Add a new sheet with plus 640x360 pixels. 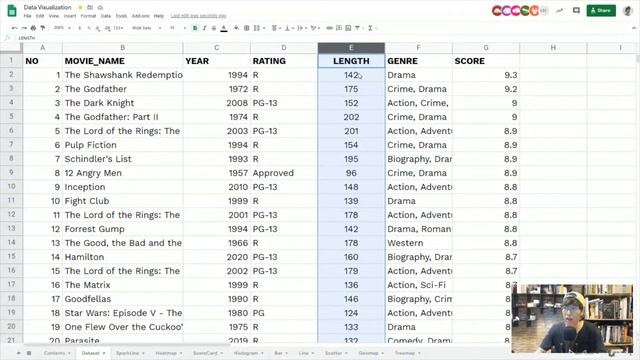(18, 353)
